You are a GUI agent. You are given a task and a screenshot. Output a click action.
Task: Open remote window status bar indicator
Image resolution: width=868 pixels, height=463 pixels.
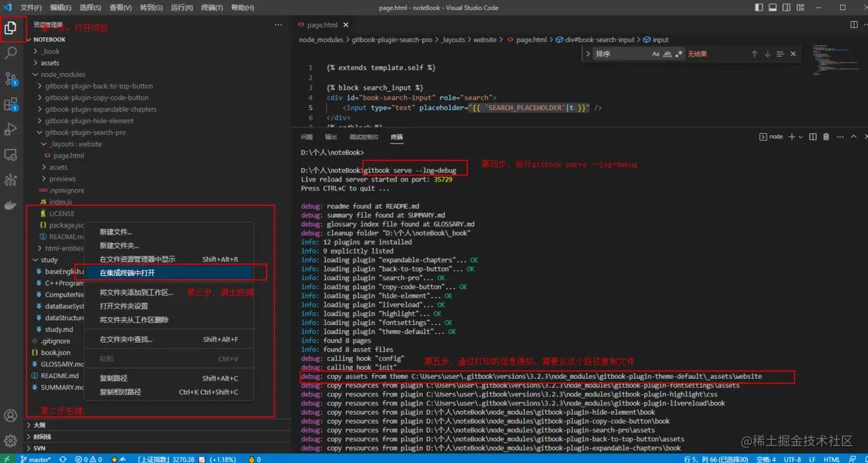point(8,459)
